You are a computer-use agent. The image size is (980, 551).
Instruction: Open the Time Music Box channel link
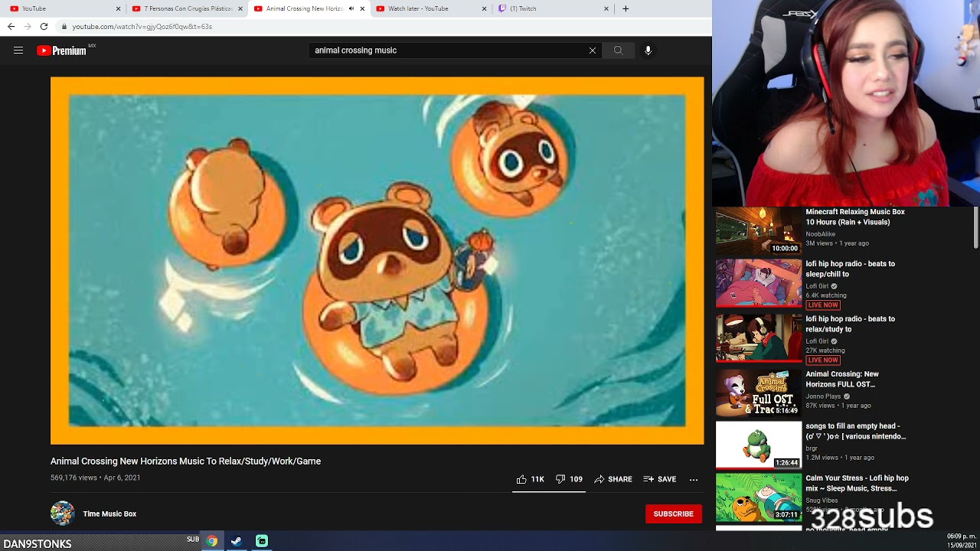(109, 514)
